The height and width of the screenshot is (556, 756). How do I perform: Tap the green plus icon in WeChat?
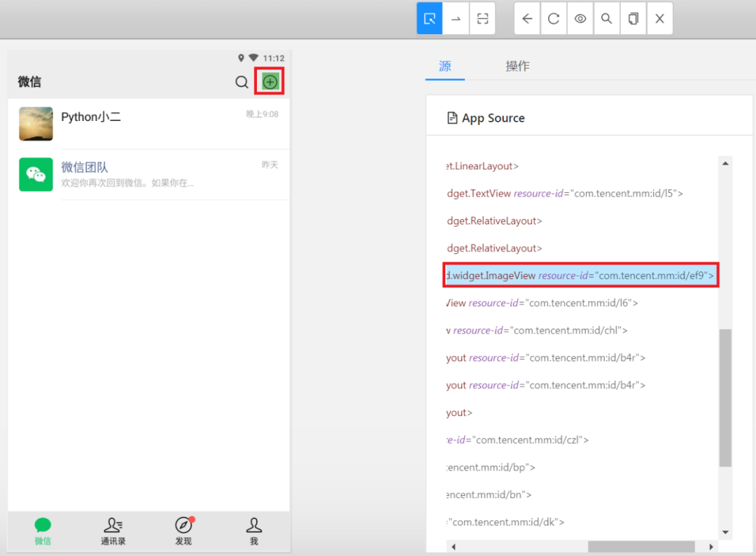[269, 81]
